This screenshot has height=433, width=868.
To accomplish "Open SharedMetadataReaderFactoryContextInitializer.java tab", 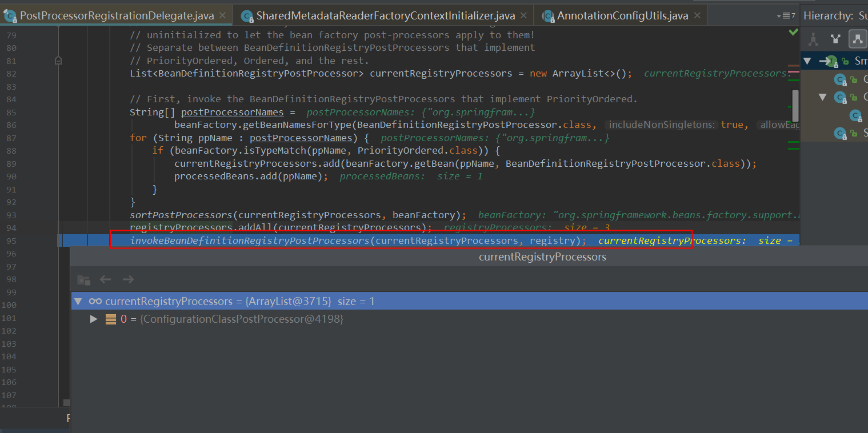I will pyautogui.click(x=383, y=15).
